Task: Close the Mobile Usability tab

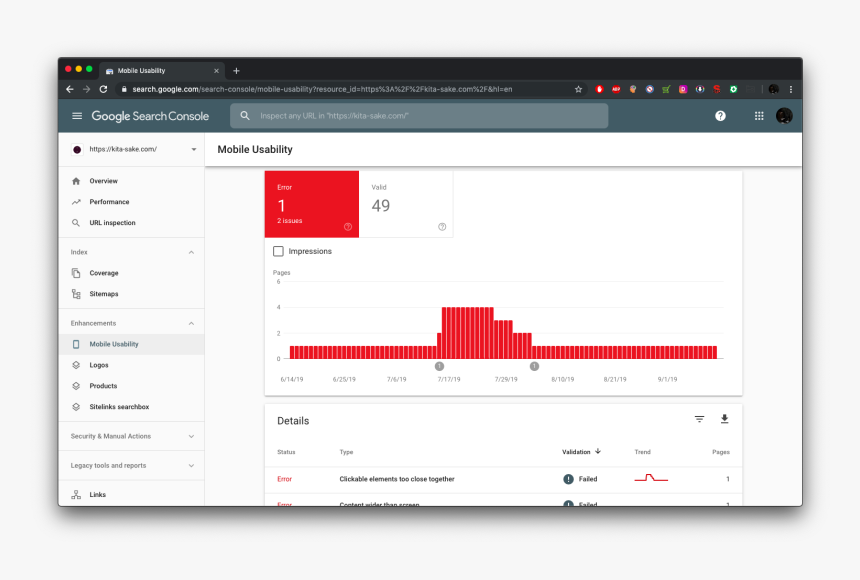Action: coord(216,71)
